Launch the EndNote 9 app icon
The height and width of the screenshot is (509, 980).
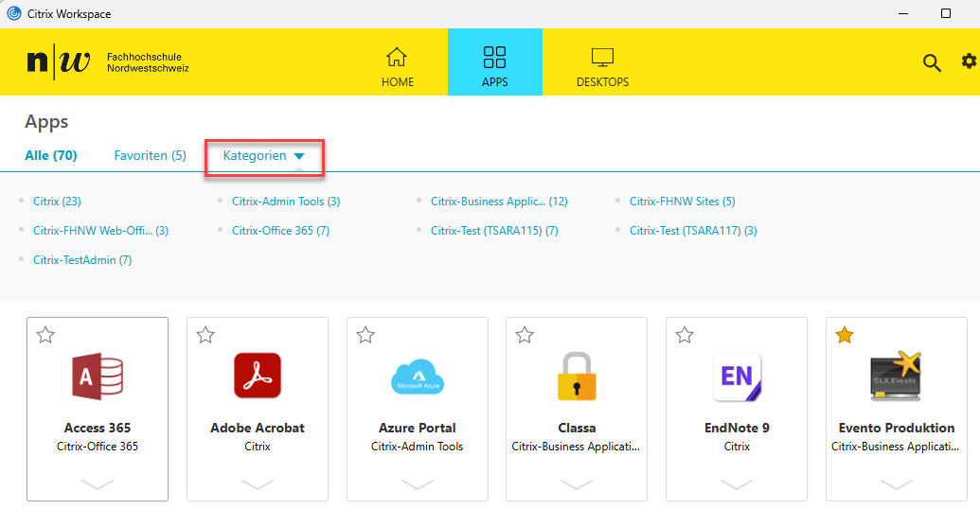pos(737,376)
